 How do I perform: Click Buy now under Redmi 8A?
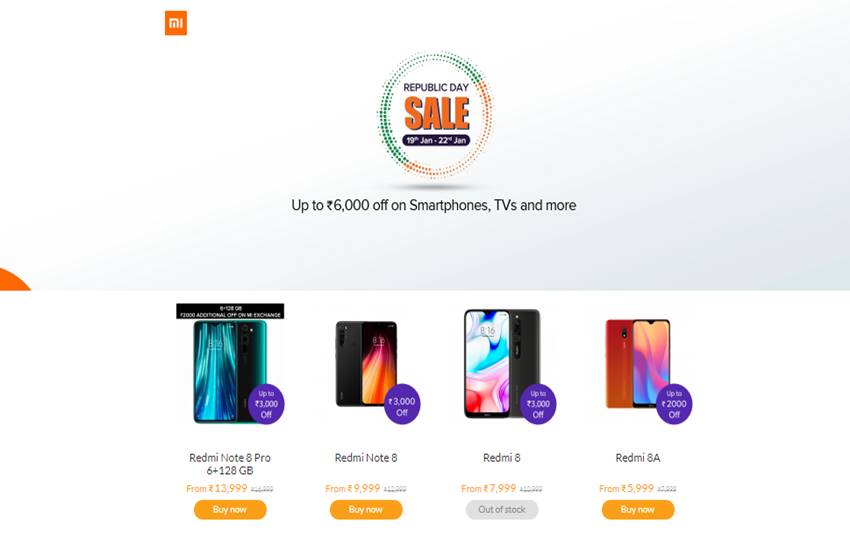638,509
